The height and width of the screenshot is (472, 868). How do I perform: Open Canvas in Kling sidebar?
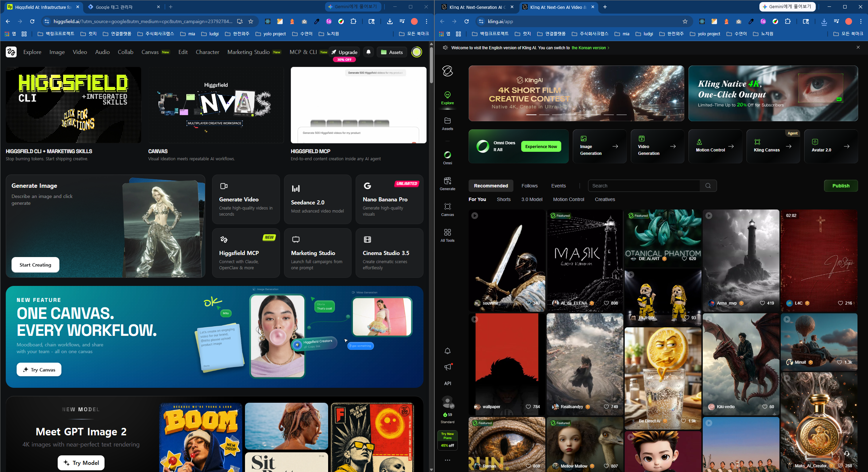447,210
